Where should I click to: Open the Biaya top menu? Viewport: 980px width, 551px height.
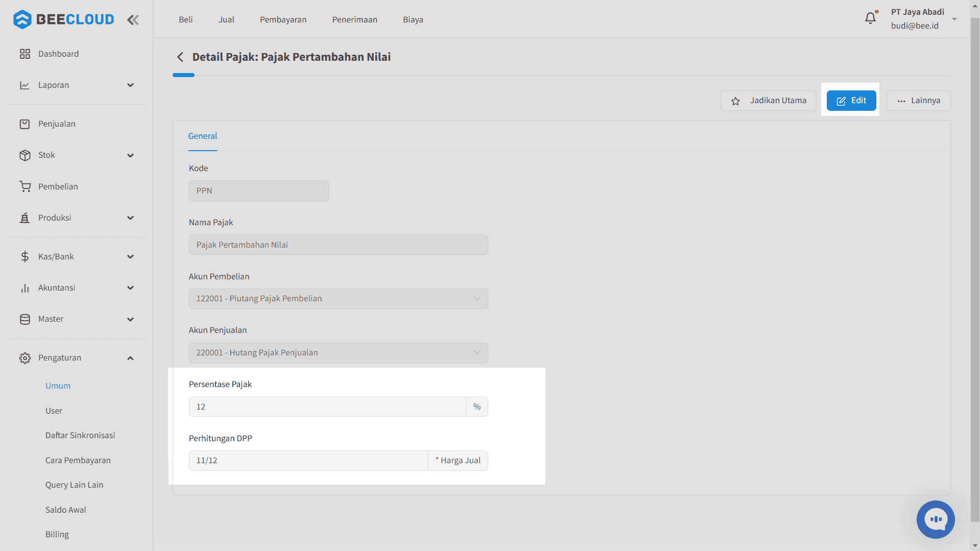413,19
